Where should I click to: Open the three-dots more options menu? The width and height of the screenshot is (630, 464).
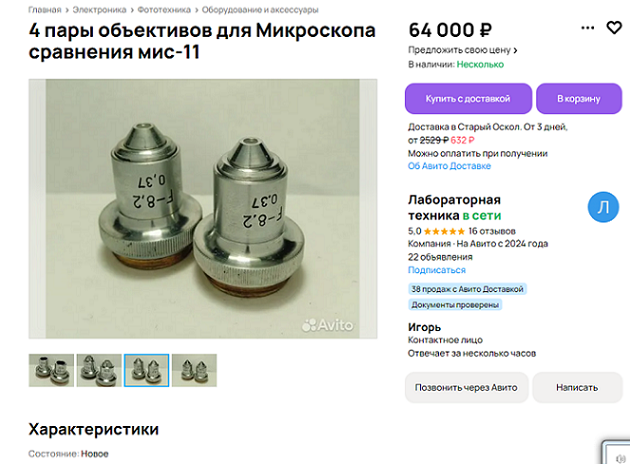tap(587, 28)
